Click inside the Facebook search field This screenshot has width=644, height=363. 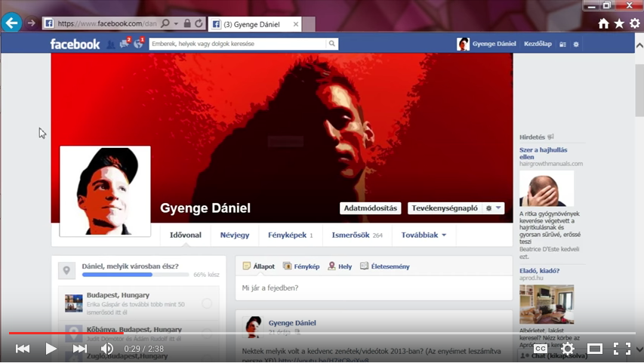[238, 44]
